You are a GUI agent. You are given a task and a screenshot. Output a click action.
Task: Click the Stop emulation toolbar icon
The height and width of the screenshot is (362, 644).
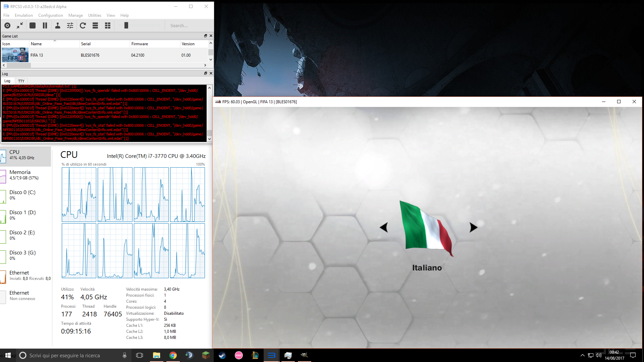33,25
